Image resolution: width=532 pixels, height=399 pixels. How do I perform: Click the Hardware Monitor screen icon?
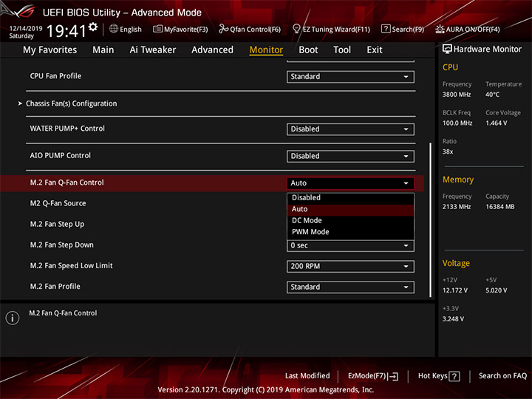(447, 50)
